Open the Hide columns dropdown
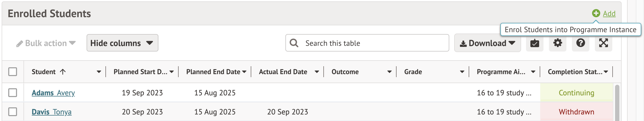This screenshot has width=644, height=121. [x=122, y=43]
